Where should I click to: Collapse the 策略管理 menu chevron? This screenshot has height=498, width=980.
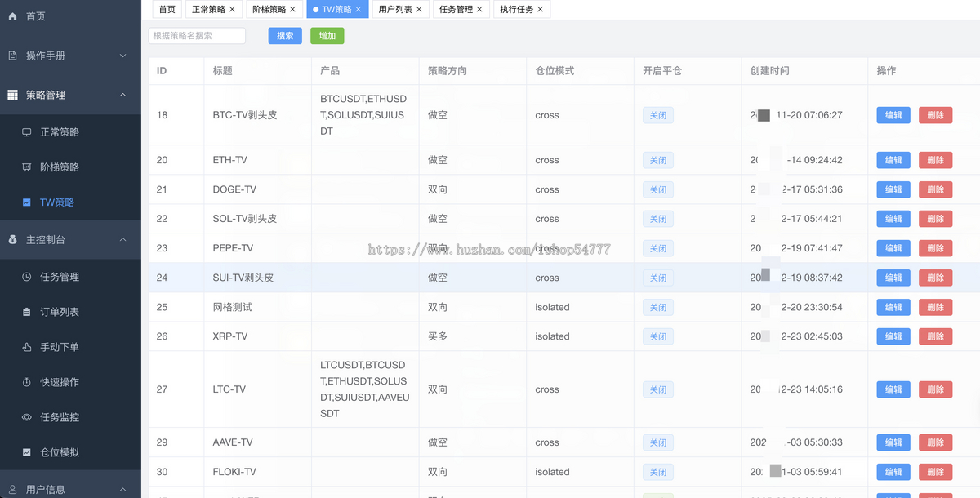tap(123, 95)
